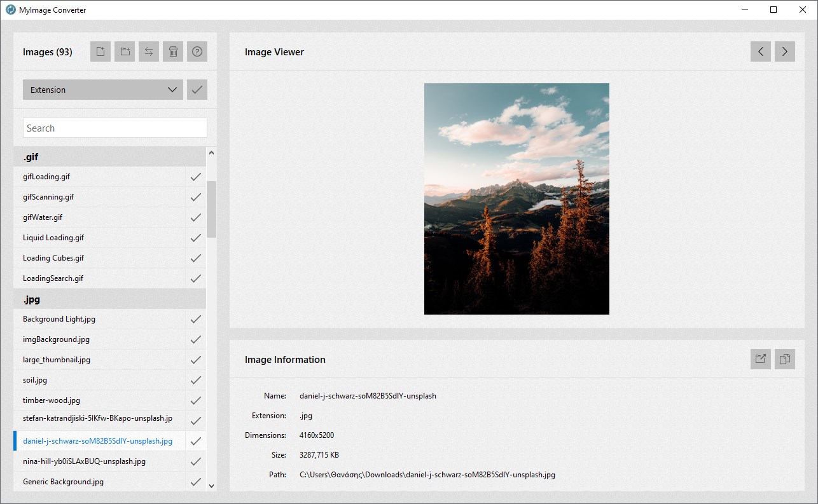
Task: Select Background Light.jpg file
Action: tap(99, 319)
